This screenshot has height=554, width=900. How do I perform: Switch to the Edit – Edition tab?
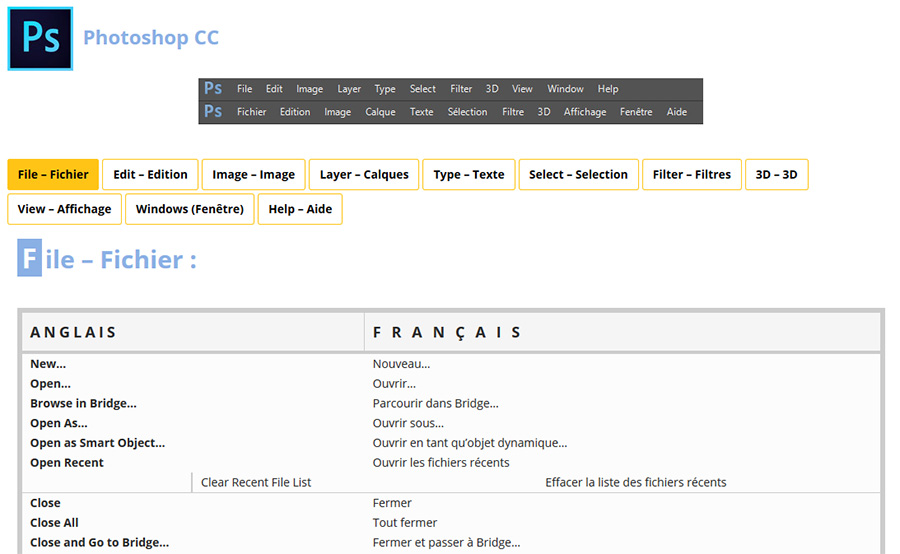coord(150,174)
